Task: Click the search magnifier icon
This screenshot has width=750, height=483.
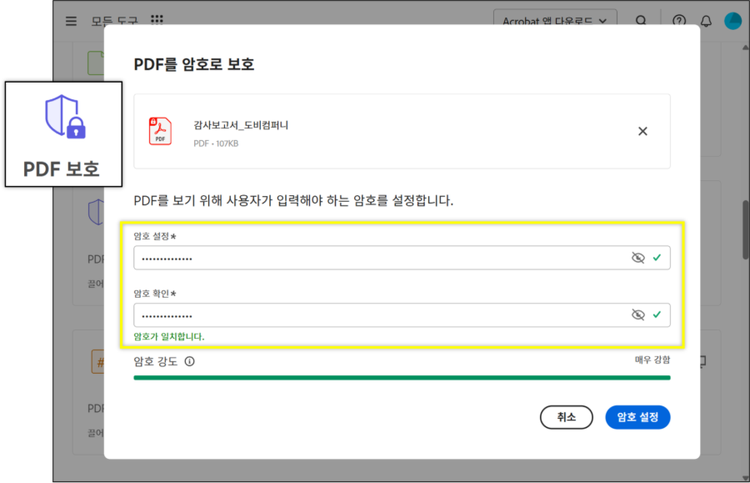Action: click(641, 21)
